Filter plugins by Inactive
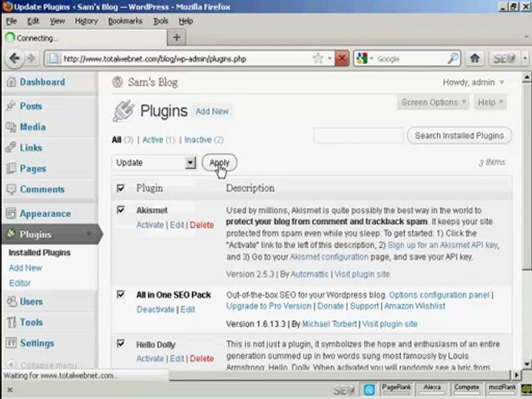 pyautogui.click(x=198, y=140)
